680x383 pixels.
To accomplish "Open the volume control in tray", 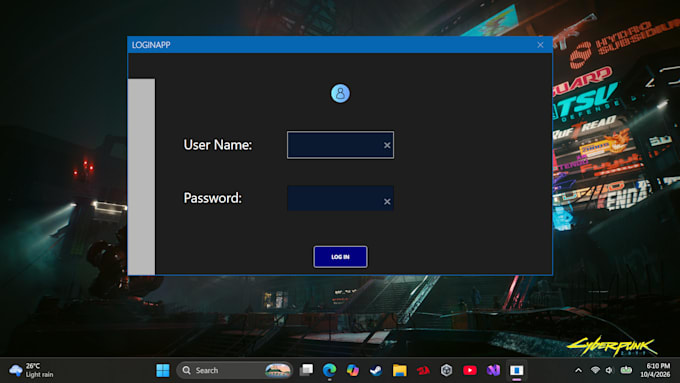I will click(x=609, y=370).
